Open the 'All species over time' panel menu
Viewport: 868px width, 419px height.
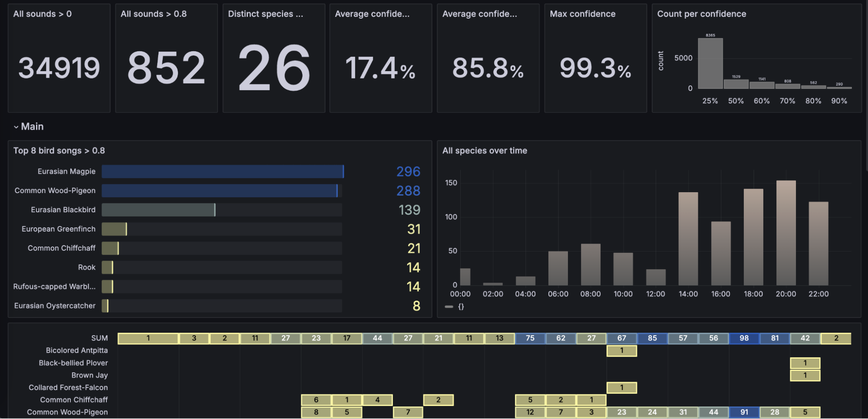[485, 151]
